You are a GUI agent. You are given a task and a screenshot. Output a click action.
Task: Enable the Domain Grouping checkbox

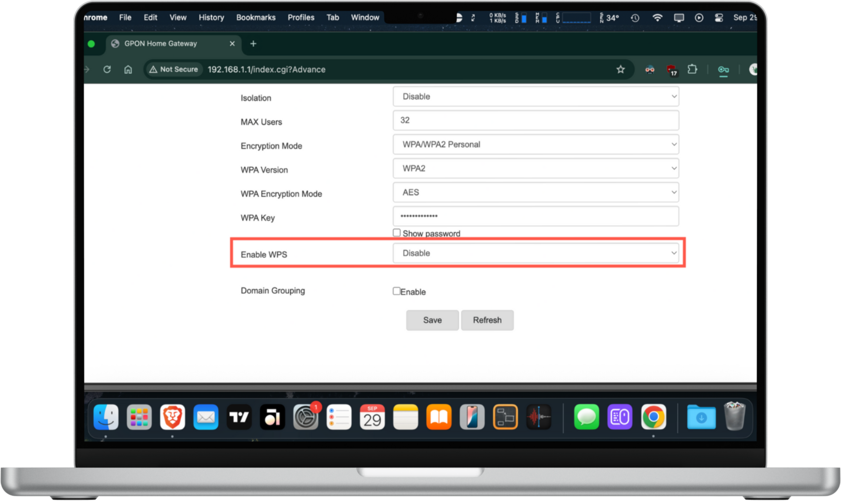[x=396, y=291]
